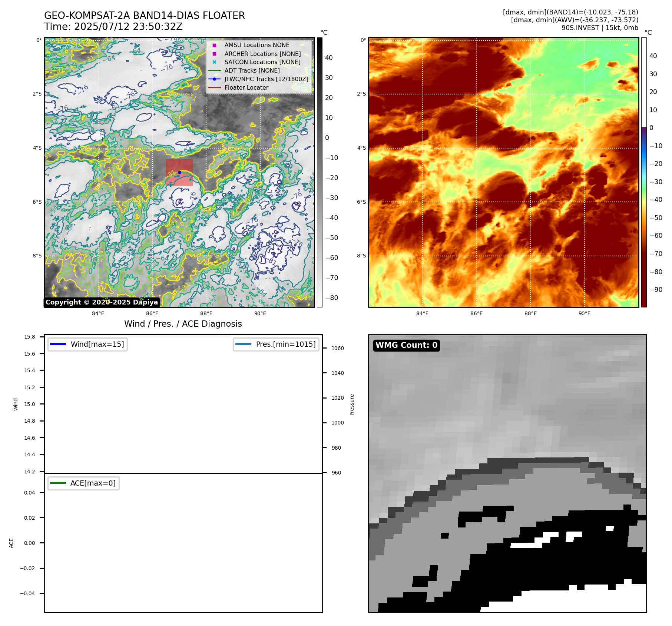Click the BAND14 dmax dmin readout

click(x=570, y=12)
